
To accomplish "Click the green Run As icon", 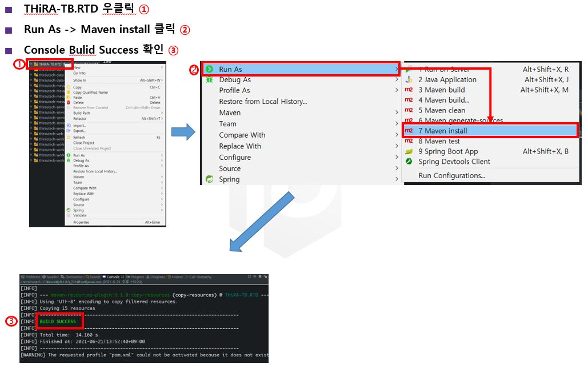I will (x=209, y=69).
